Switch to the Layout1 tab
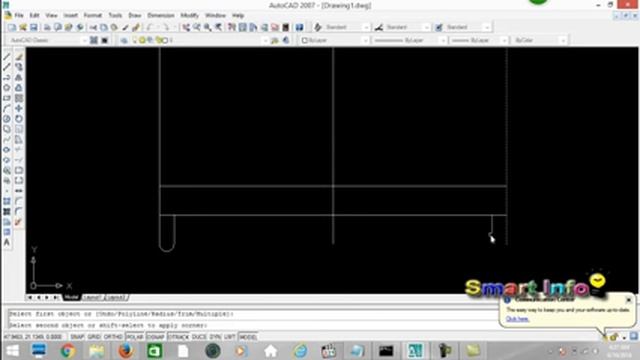Viewport: 640px width, 360px height. [x=92, y=298]
